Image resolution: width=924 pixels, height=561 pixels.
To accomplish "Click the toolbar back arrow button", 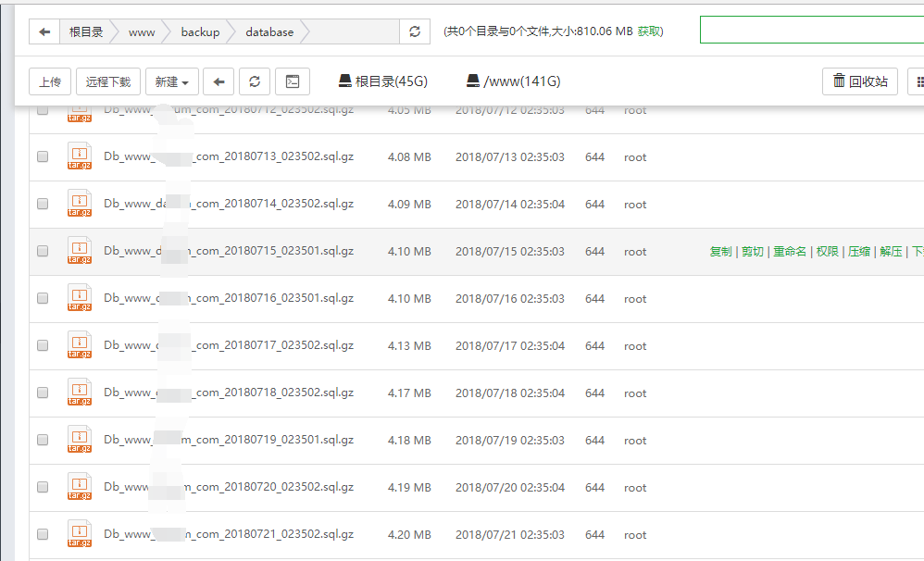I will pyautogui.click(x=218, y=81).
